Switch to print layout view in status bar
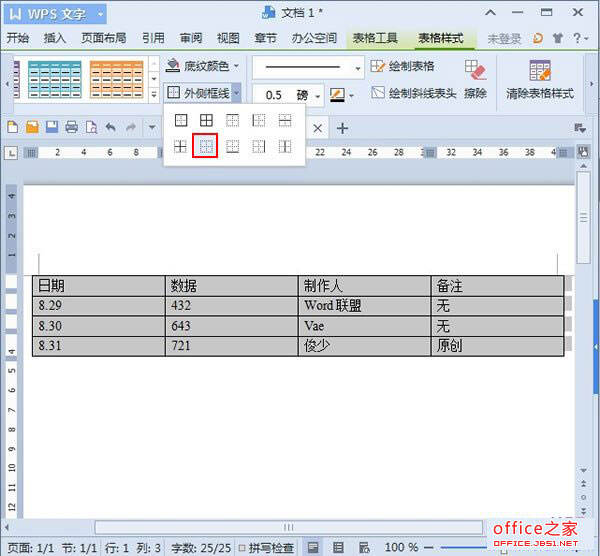Screen dimensions: 600x556 click(x=313, y=547)
